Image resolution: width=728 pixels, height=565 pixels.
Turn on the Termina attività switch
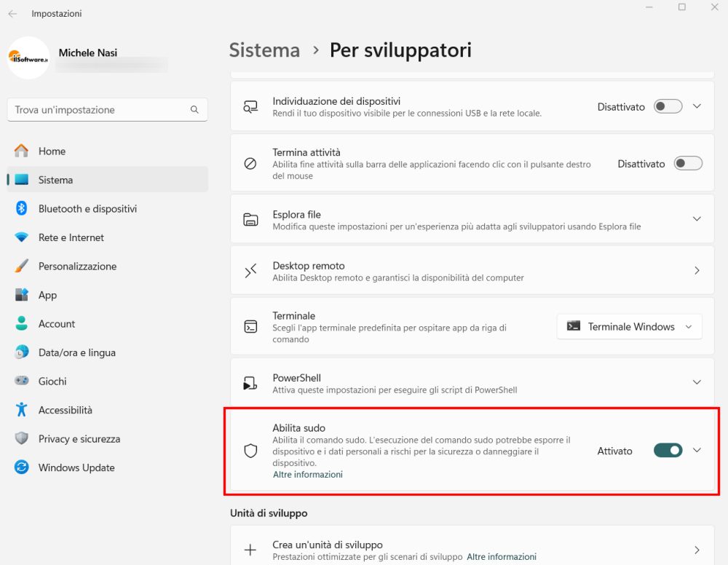[688, 163]
